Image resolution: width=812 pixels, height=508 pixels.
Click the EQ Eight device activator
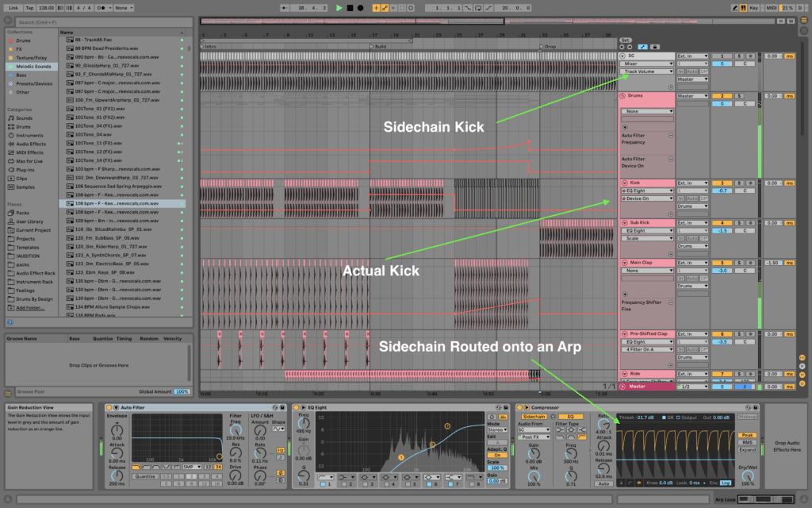pos(297,407)
